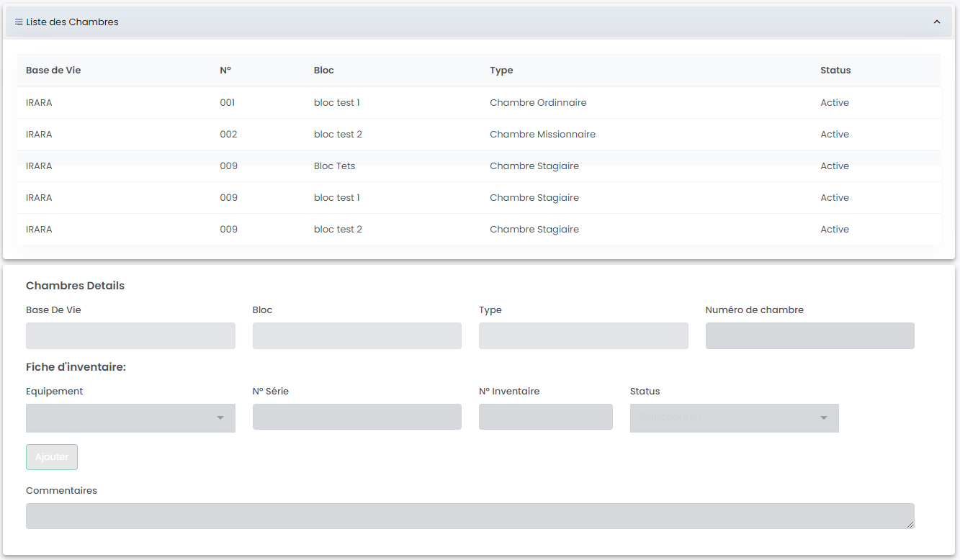Select the Chambre Missionnaire row
Viewport: 960px width, 560px height.
coord(542,135)
